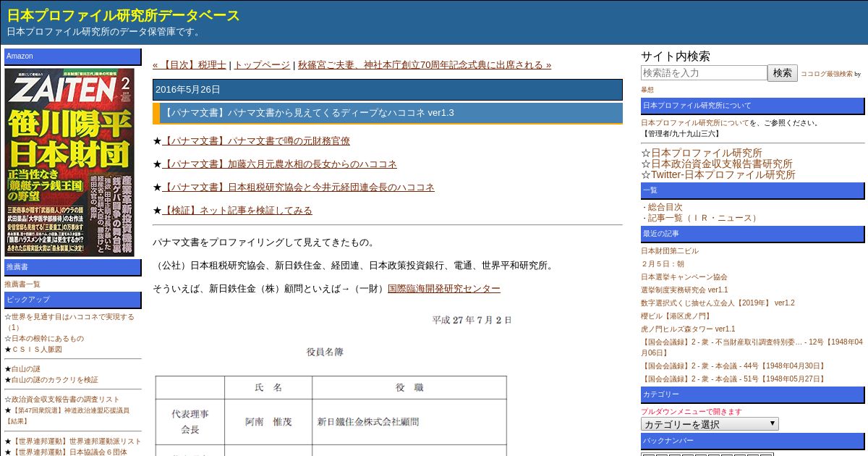868x456 pixels.
Task: Open link パナマ文書で噂の元財務官僚
Action: (255, 141)
